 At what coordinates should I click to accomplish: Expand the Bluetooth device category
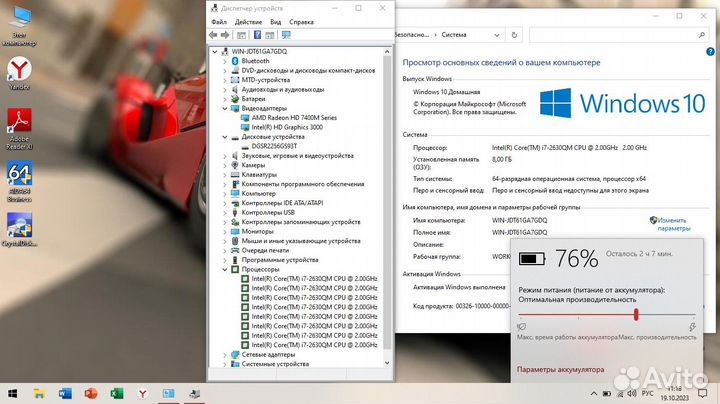(225, 61)
